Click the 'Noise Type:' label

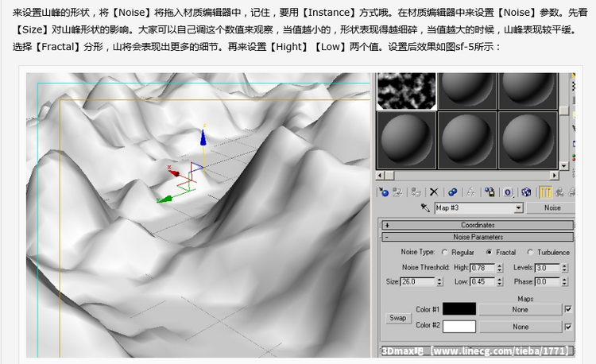coord(417,252)
